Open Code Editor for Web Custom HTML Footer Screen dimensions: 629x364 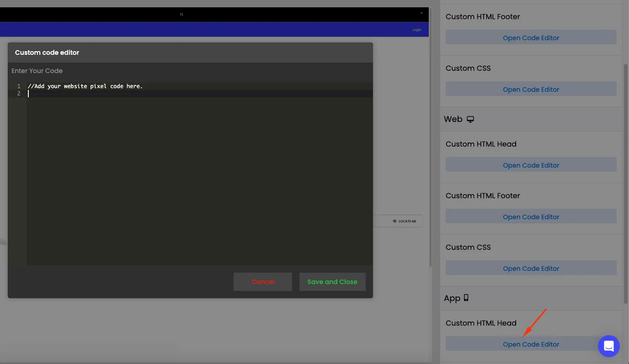[x=531, y=217]
